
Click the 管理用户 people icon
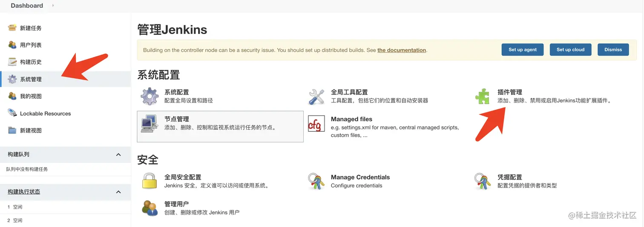click(x=149, y=208)
